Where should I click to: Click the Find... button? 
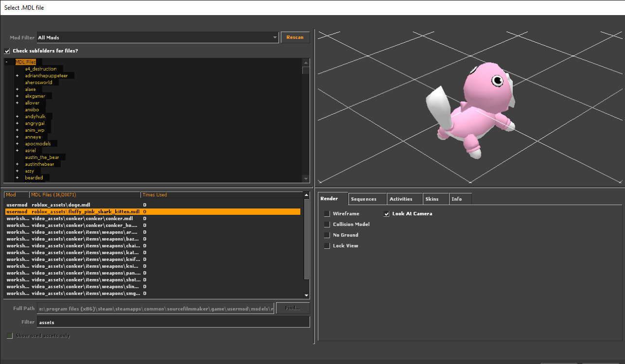pyautogui.click(x=293, y=308)
